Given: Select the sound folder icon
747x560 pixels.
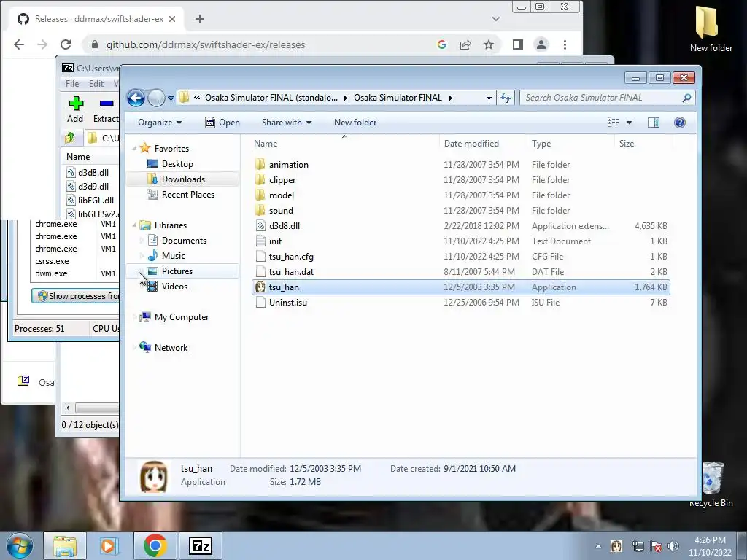Looking at the screenshot, I should point(260,210).
